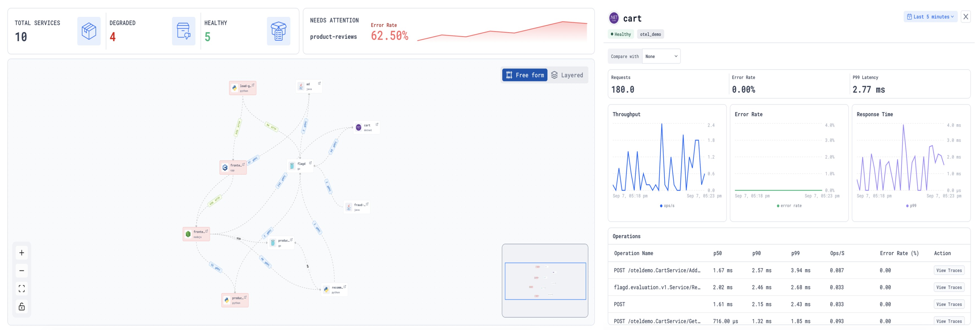Open the ad java node's external link icon
980x335 pixels.
point(319,83)
